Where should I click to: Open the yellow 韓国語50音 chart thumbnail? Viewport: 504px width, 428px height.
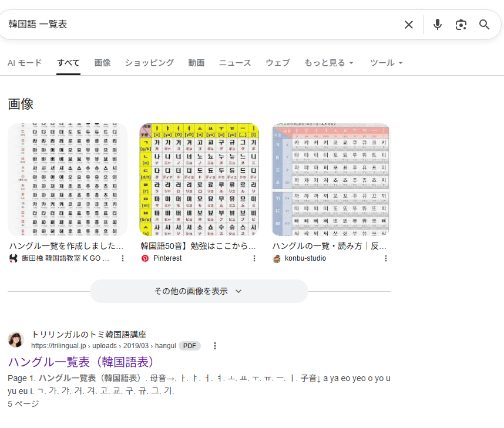[199, 180]
